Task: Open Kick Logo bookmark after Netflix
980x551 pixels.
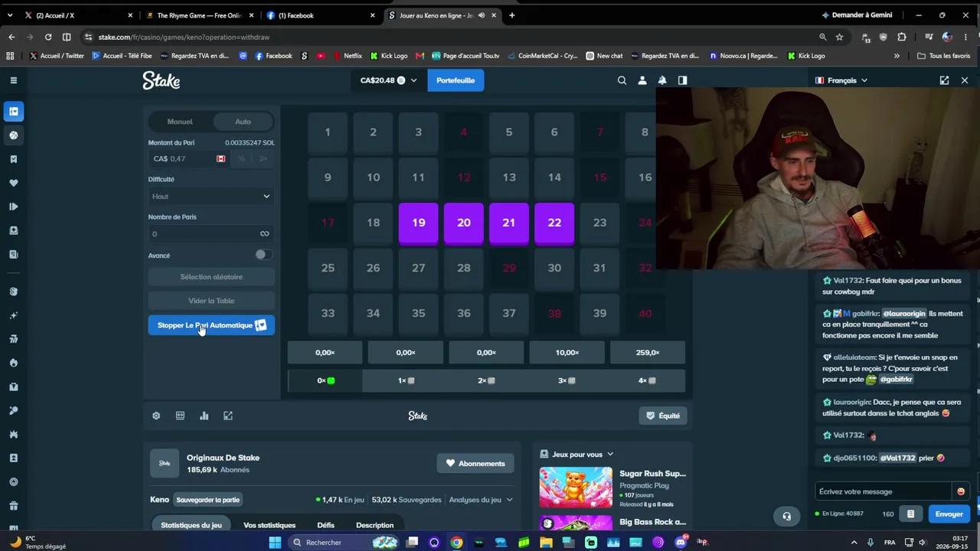Action: pyautogui.click(x=388, y=56)
